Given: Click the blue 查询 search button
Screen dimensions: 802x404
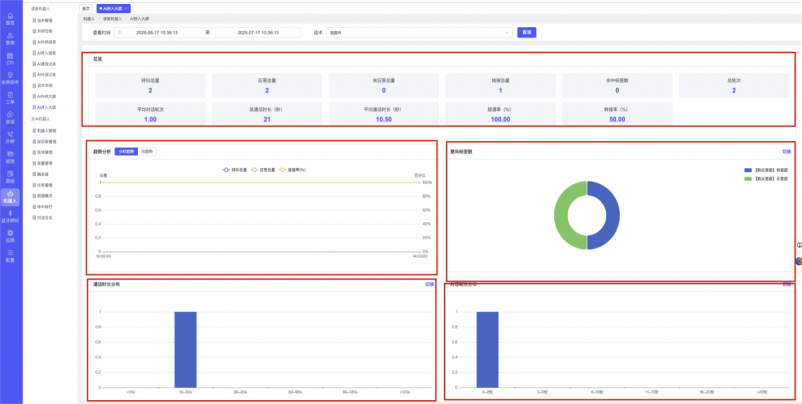Looking at the screenshot, I should [527, 32].
